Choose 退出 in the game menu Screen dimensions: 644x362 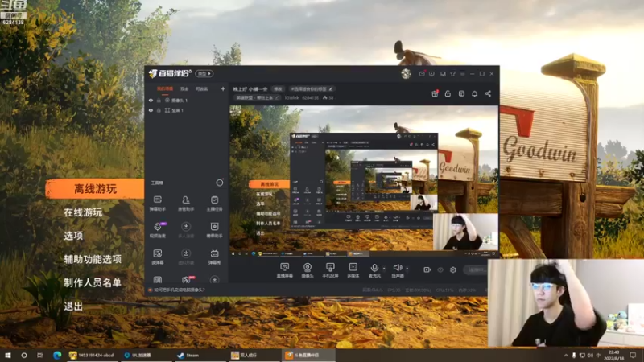tap(73, 306)
